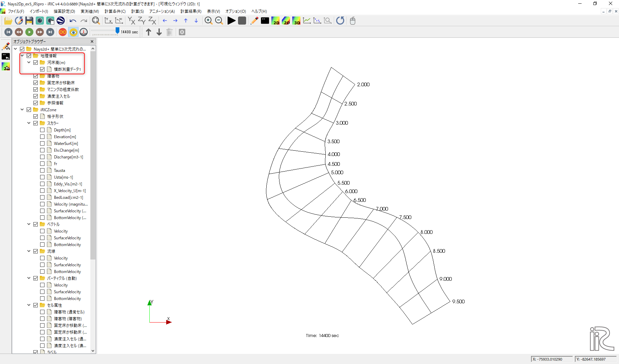Start the calculation with the black play icon
Screen dimensions: 619x364
pyautogui.click(x=231, y=21)
